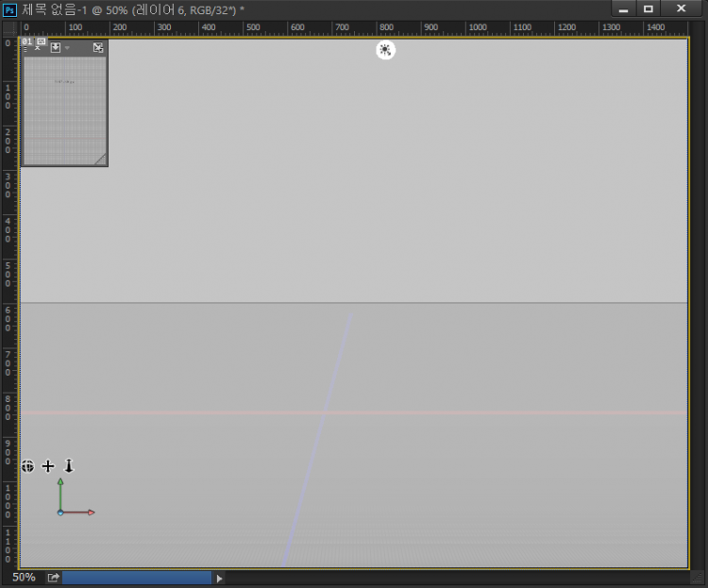The width and height of the screenshot is (708, 588).
Task: Click the select view icon in secondary view
Action: [x=56, y=47]
